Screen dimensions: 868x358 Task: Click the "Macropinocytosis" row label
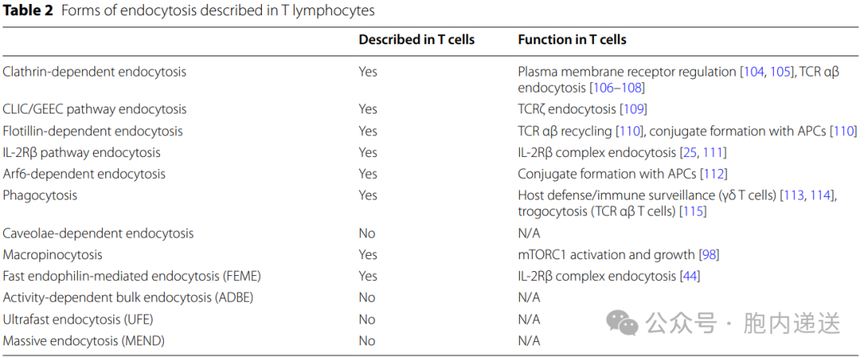52,255
